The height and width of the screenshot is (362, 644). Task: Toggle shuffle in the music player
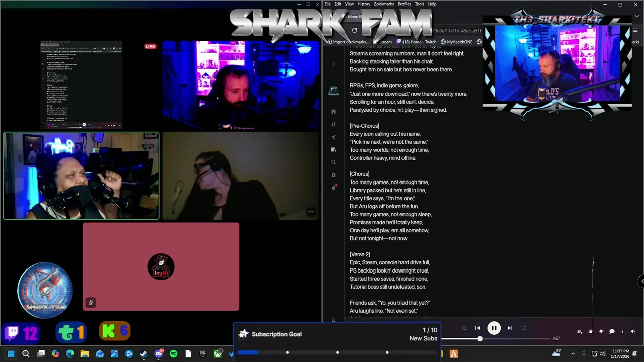click(x=463, y=328)
